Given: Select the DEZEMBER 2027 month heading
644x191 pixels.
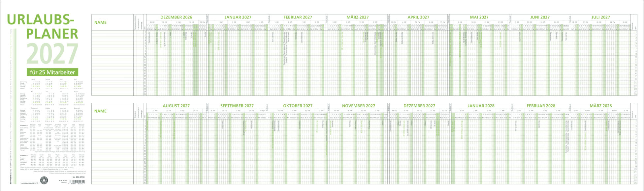Looking at the screenshot, I should [x=419, y=106].
